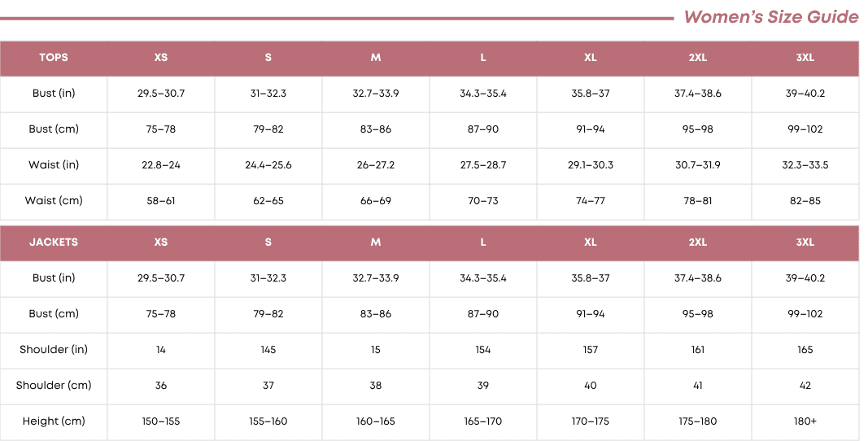Select the 180+ height cell
This screenshot has width=868, height=441.
click(805, 421)
